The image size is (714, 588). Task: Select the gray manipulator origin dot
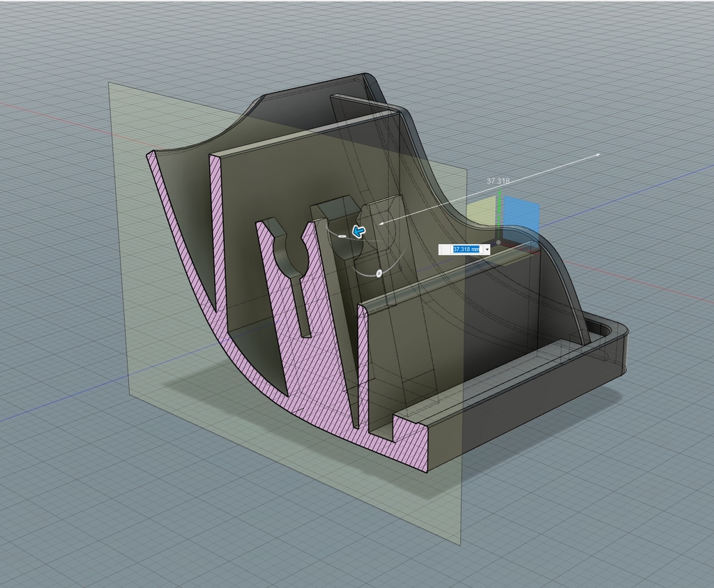tap(498, 243)
